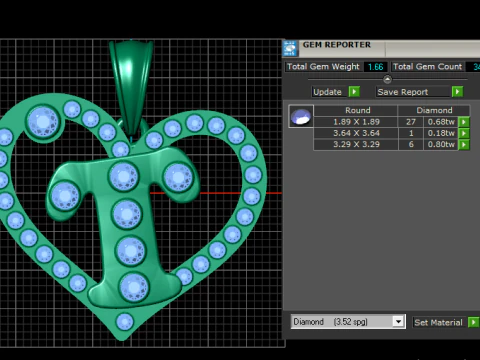Screen dimensions: 480x360
Task: Click the gem count 1 cell
Action: coord(411,133)
